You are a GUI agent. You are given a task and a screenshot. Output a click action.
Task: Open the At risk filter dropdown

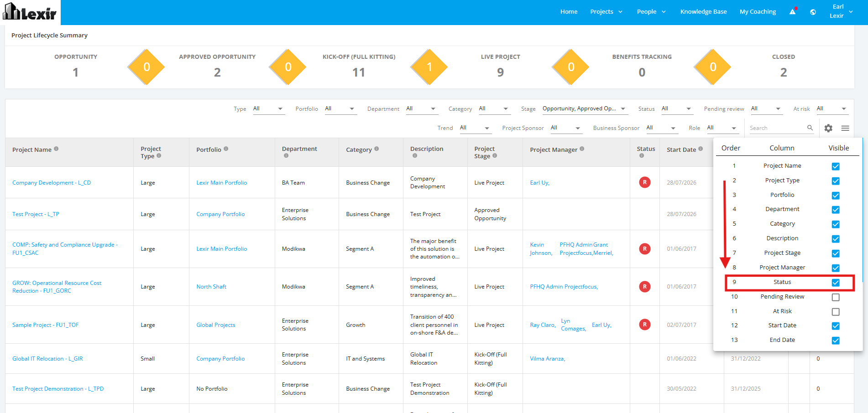click(x=832, y=108)
